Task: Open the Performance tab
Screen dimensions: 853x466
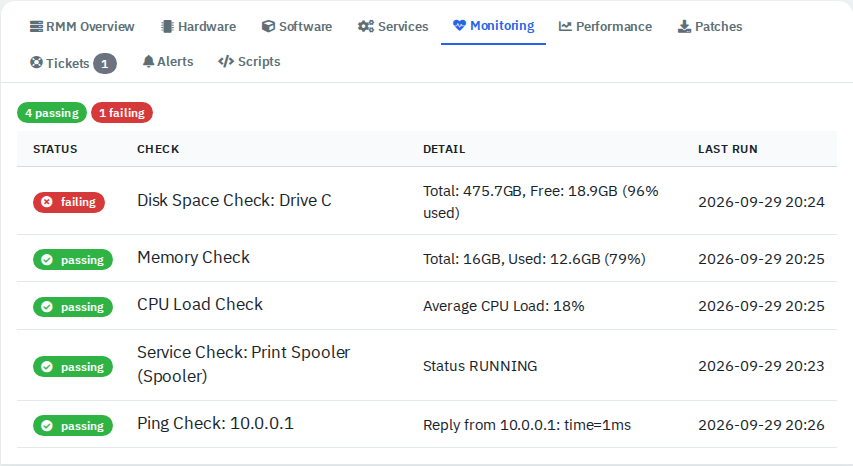Action: click(x=605, y=26)
